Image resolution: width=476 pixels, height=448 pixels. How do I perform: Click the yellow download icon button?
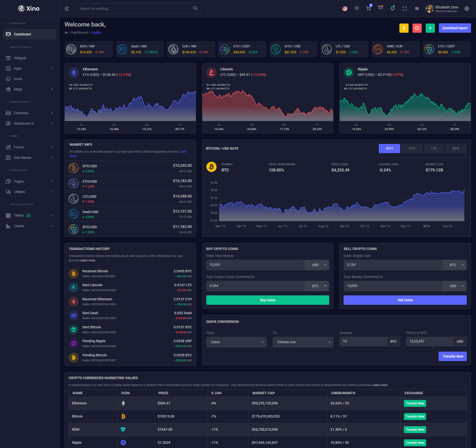404,28
